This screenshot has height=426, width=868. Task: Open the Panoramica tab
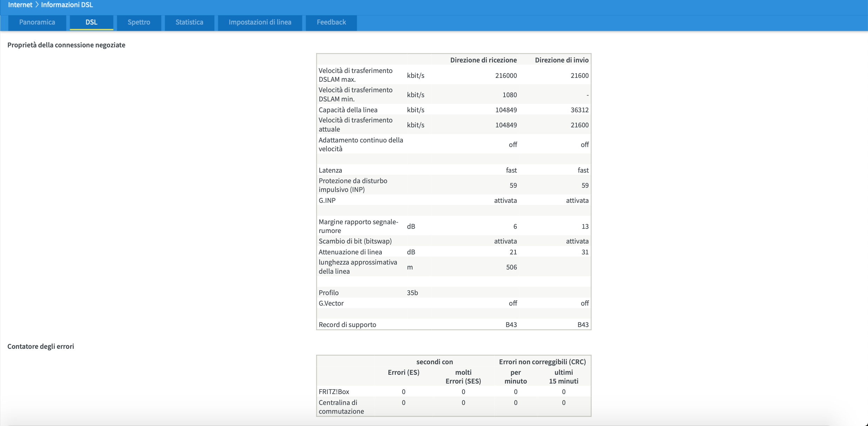click(37, 22)
